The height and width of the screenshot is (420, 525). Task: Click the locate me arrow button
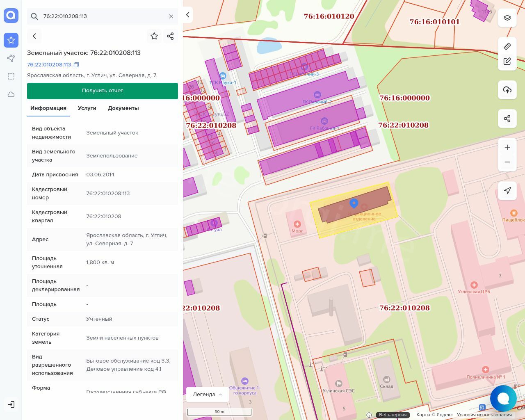point(507,191)
